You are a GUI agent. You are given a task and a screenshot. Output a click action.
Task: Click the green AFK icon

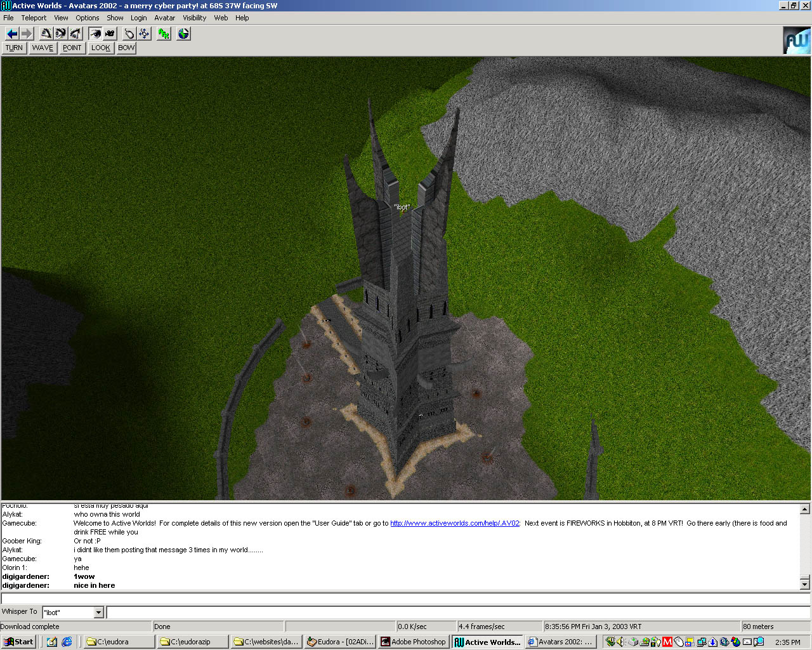tap(164, 34)
